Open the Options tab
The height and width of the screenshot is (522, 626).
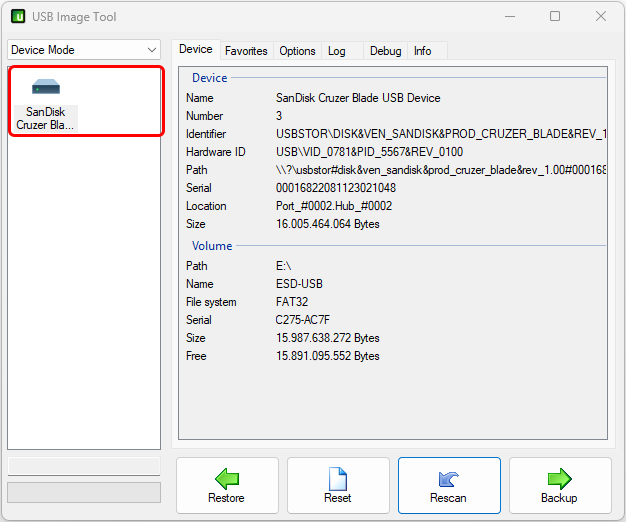tap(297, 51)
